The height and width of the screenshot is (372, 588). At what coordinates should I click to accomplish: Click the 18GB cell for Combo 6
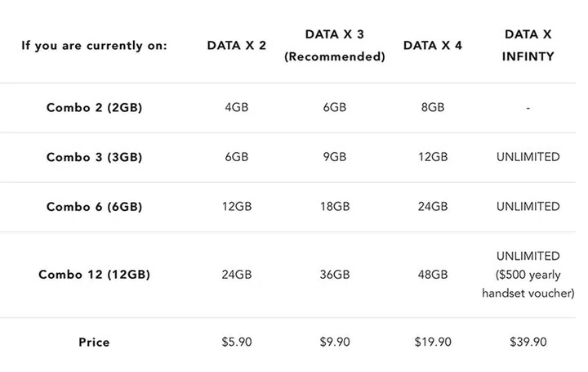(x=334, y=207)
